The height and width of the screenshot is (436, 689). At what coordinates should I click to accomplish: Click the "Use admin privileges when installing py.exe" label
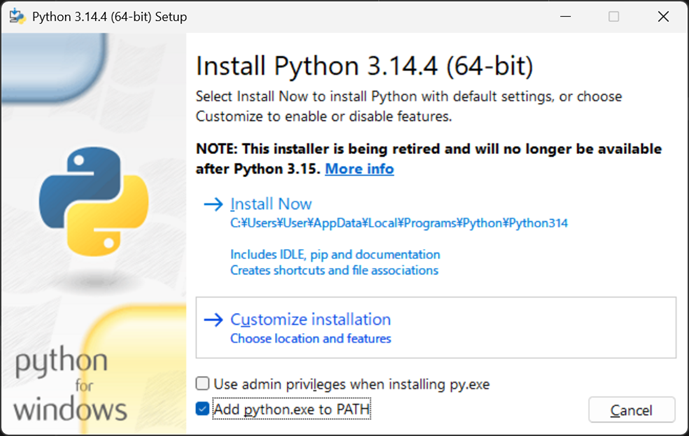(x=351, y=383)
